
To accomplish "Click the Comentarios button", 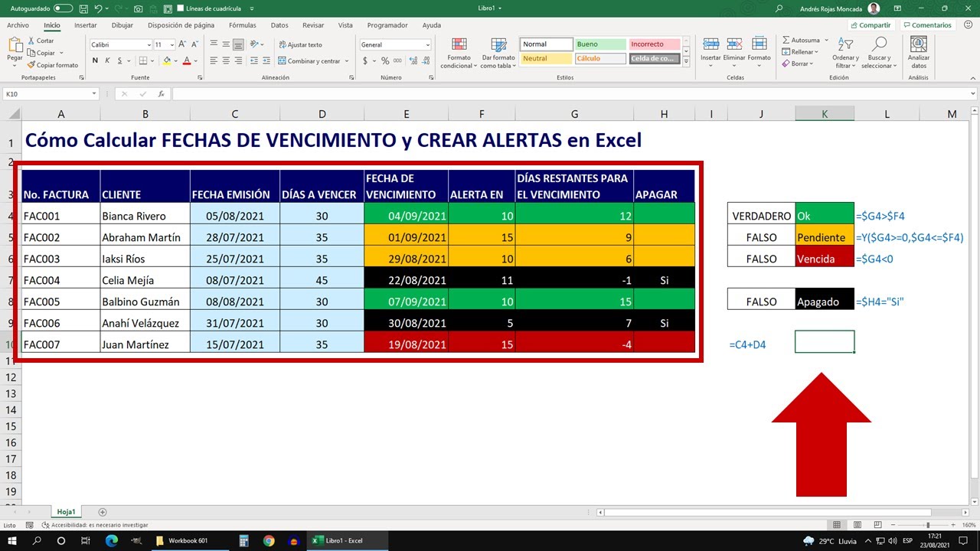I will click(x=927, y=25).
